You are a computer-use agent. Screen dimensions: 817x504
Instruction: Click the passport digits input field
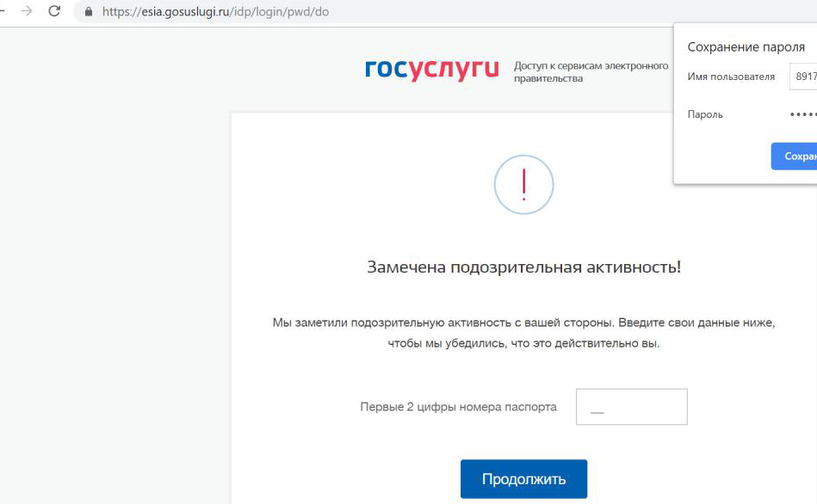(631, 407)
